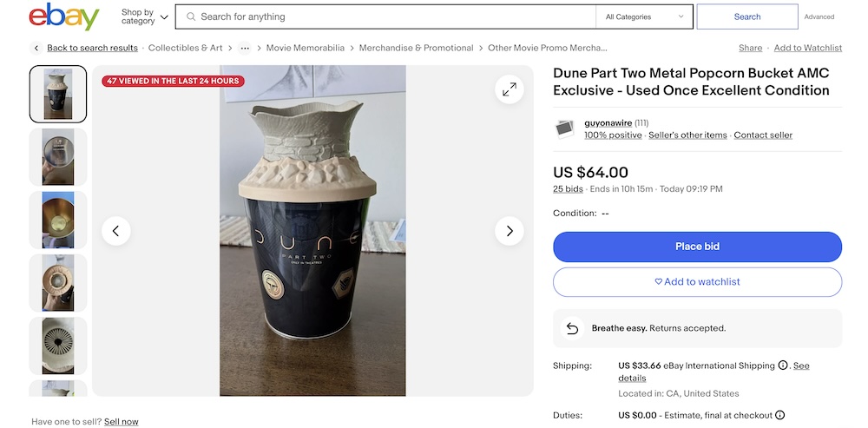
Task: Open All Categories dropdown
Action: click(645, 16)
